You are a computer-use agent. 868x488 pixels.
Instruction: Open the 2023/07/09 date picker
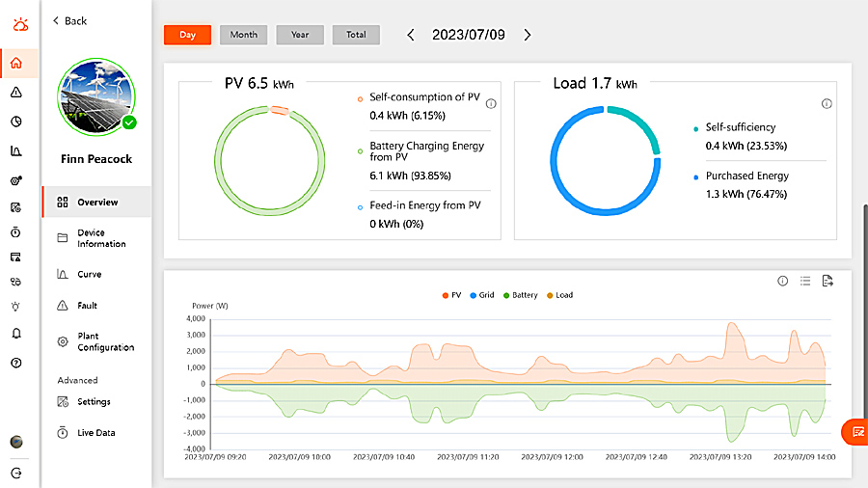click(469, 35)
